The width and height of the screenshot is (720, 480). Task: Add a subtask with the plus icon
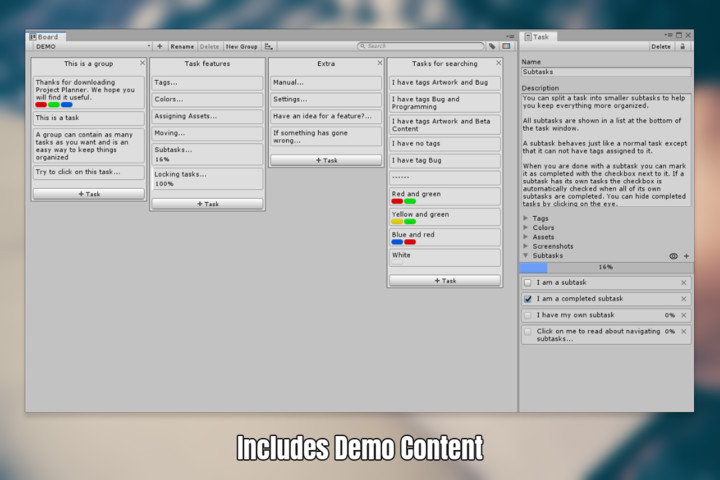click(686, 256)
